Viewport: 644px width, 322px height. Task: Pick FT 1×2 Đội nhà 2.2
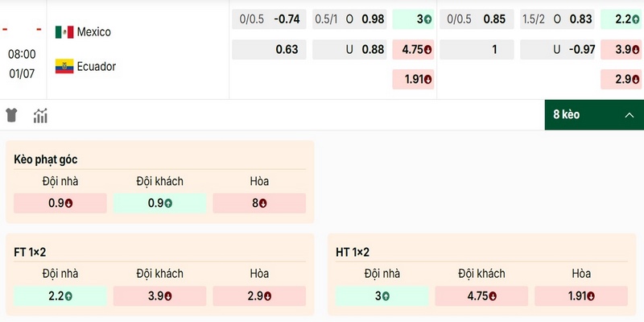click(x=60, y=296)
